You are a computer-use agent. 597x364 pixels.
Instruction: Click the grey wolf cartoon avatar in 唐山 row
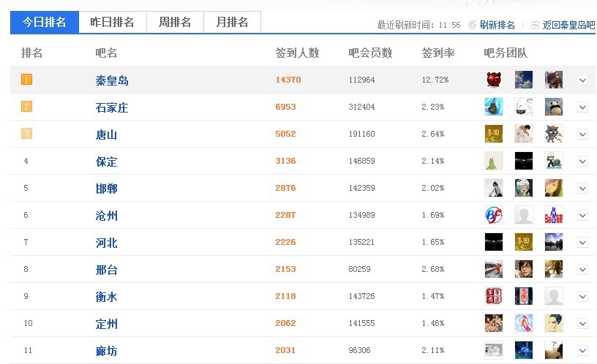[x=554, y=134]
